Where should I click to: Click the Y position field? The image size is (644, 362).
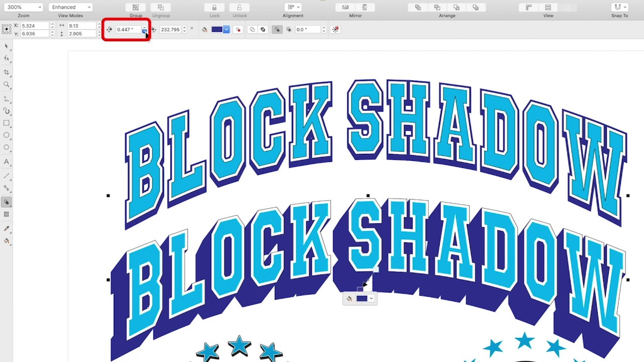[x=34, y=34]
